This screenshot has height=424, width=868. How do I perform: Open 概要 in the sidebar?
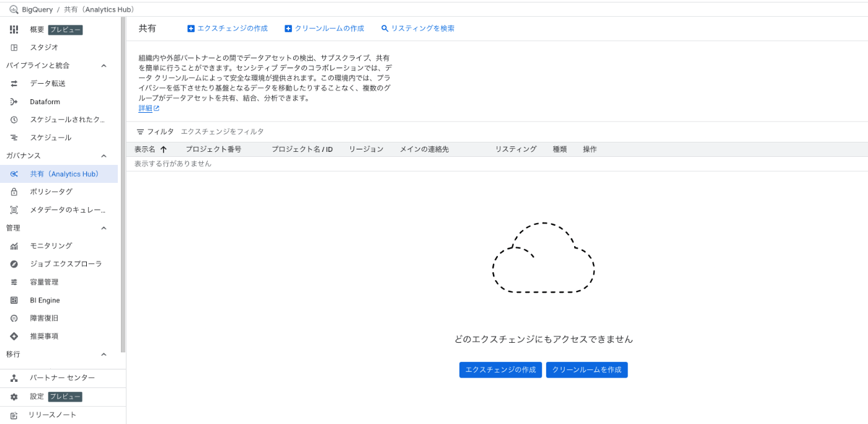tap(37, 29)
